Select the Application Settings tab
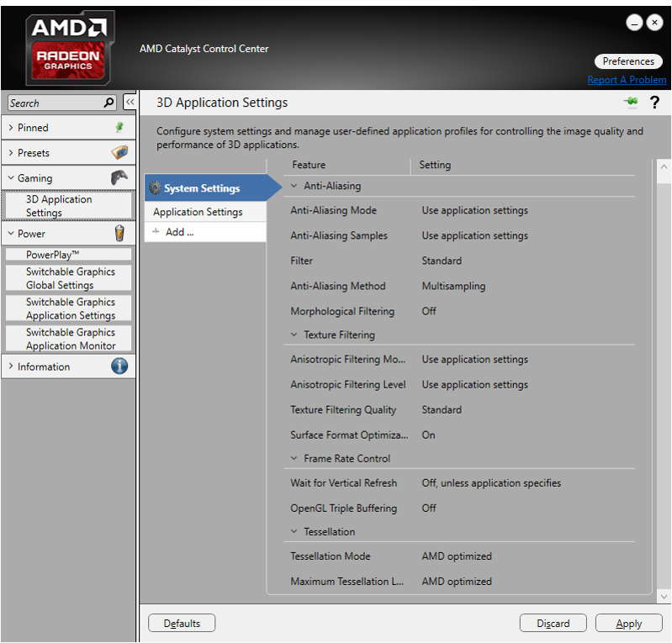The image size is (672, 643). click(205, 212)
